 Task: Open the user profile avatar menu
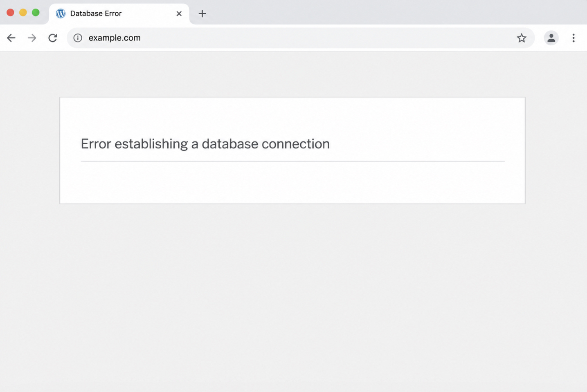(x=551, y=38)
